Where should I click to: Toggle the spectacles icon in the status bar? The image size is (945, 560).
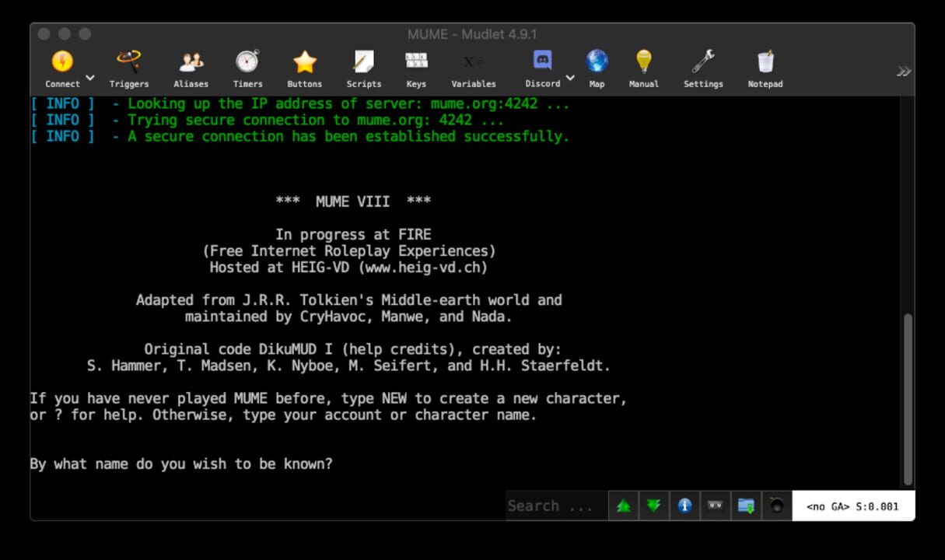[716, 505]
